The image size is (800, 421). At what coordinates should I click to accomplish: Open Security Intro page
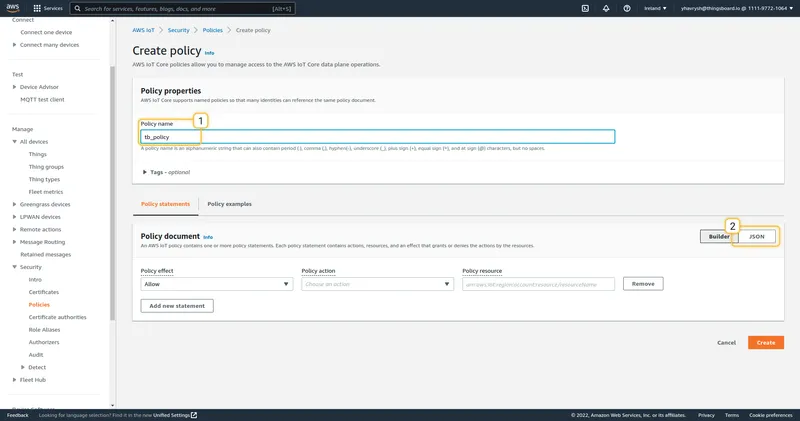click(x=35, y=280)
